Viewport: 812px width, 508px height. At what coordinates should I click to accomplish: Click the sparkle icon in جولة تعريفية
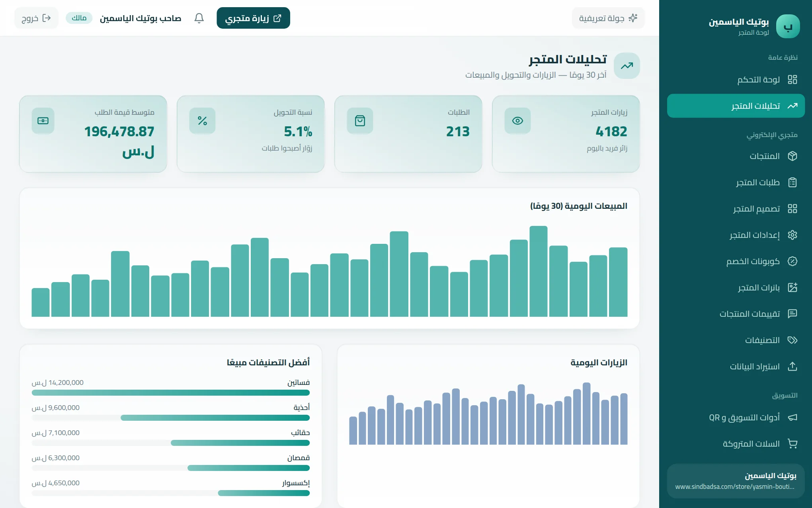coord(633,18)
